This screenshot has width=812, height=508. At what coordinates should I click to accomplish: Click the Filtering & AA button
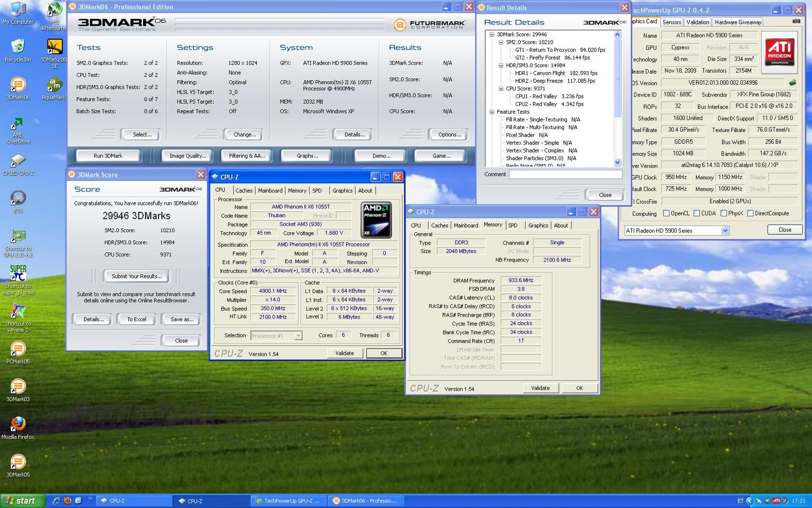click(x=247, y=156)
